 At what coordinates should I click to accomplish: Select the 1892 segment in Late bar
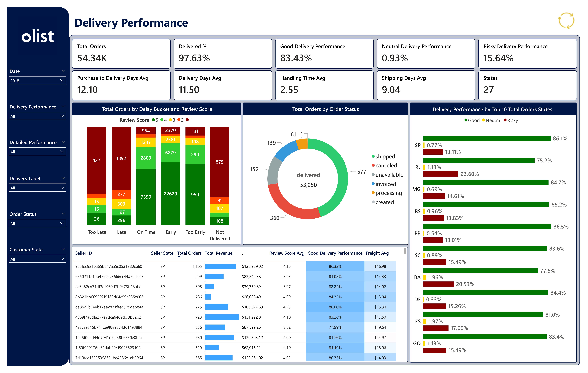pos(121,158)
